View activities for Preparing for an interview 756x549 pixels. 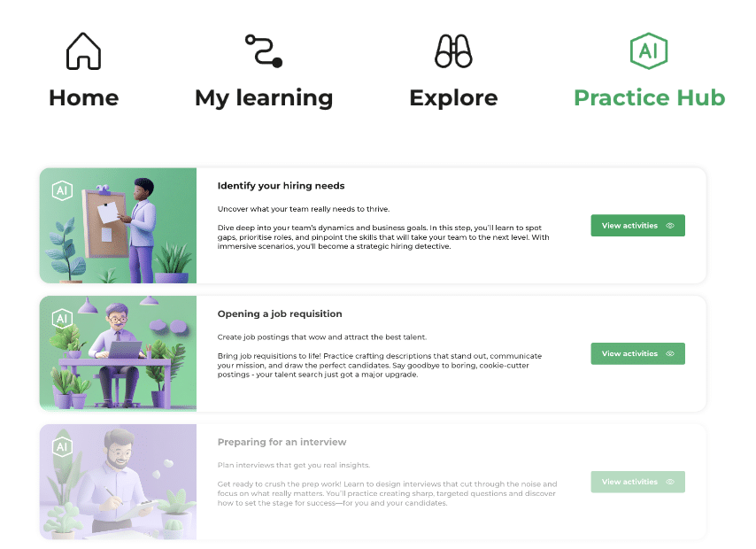(638, 482)
